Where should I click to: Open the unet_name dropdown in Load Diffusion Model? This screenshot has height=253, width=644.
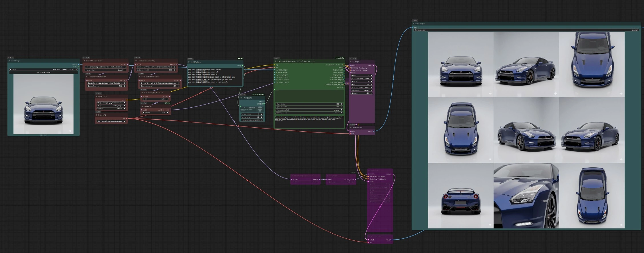point(106,67)
